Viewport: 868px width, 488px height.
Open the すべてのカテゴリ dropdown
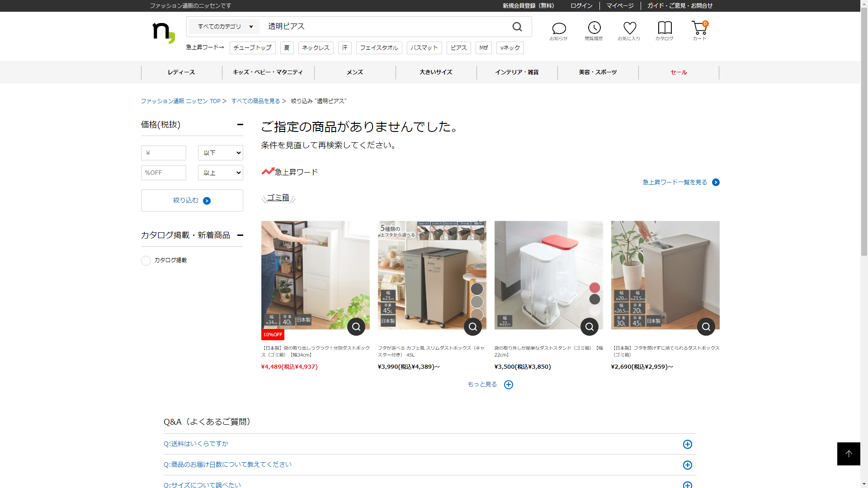tap(225, 27)
